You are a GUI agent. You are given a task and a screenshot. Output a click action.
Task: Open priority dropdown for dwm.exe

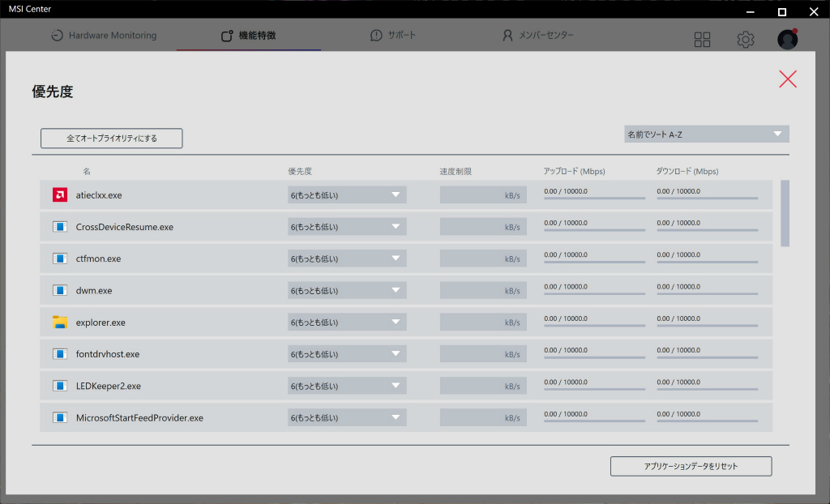pos(347,290)
